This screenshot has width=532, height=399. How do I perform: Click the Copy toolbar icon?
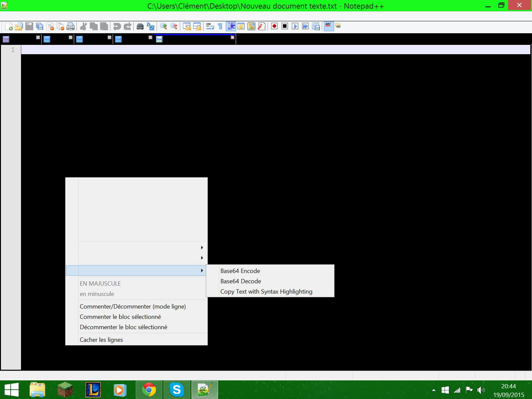94,26
